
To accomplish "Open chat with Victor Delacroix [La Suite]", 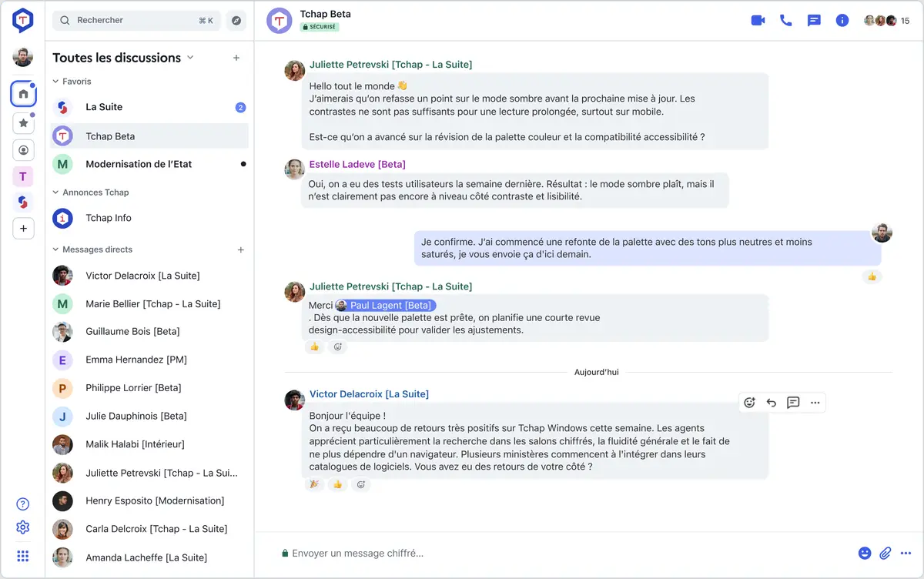I will [149, 276].
